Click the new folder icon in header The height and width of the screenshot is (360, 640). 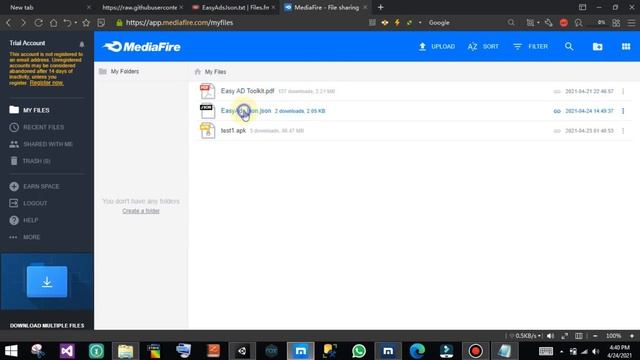click(598, 47)
